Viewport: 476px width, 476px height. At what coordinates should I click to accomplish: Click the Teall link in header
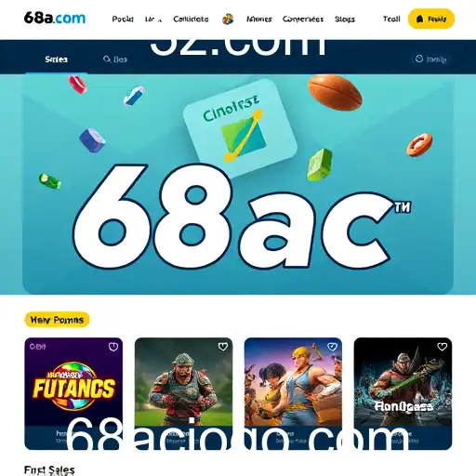coord(391,20)
